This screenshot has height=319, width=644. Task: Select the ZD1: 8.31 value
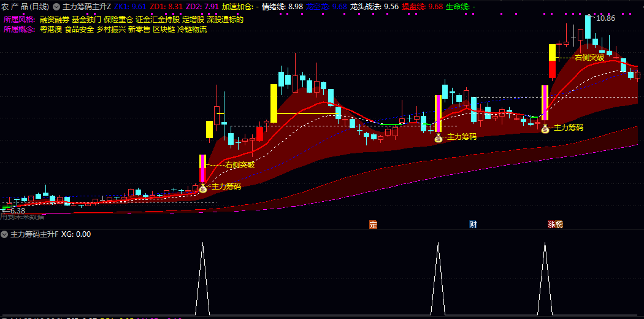coord(166,7)
